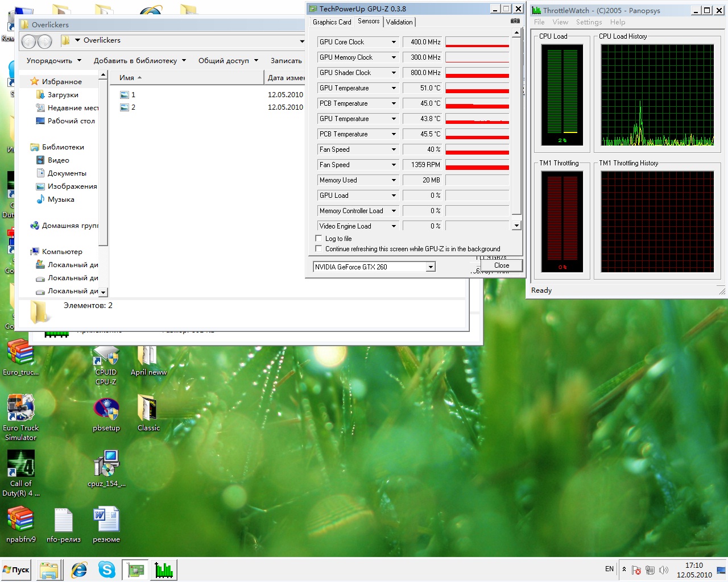Click the Записать toolbar button in Explorer
The width and height of the screenshot is (728, 582).
(286, 60)
